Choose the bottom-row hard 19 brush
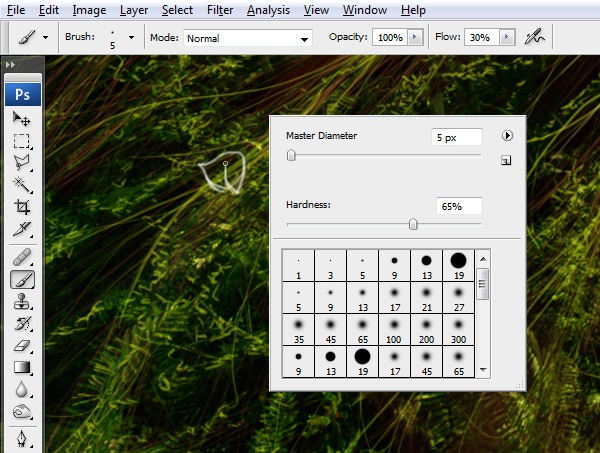 pos(362,362)
